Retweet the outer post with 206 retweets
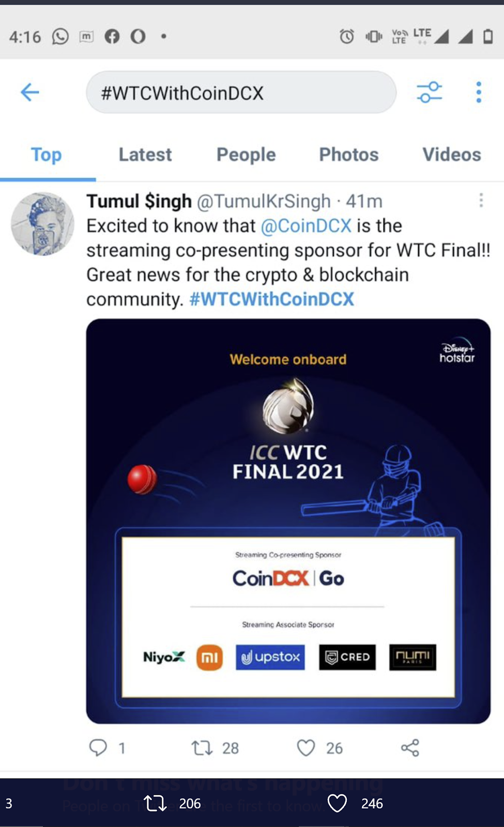 [155, 803]
